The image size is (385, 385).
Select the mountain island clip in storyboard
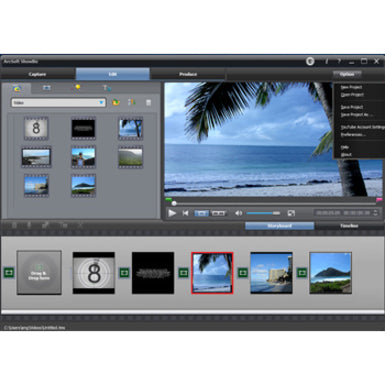tap(331, 273)
